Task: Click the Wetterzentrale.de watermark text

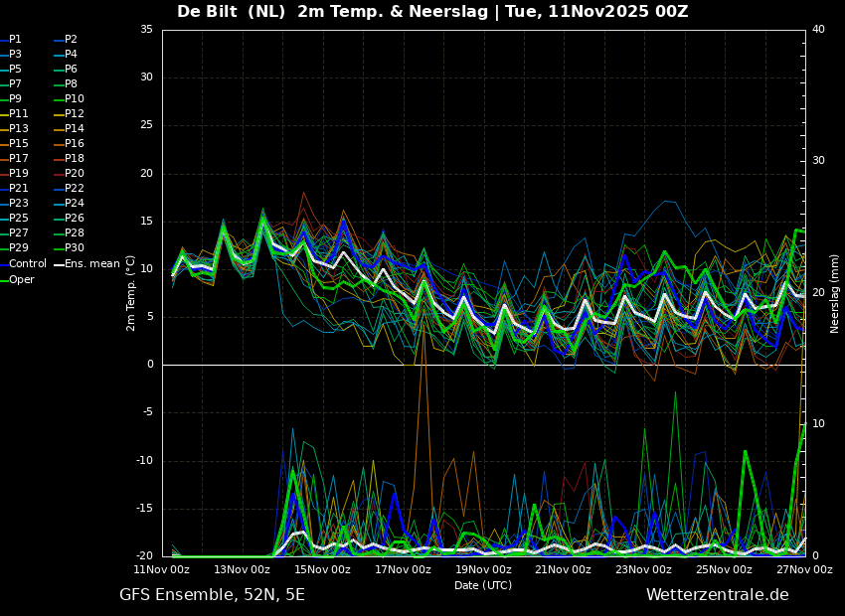Action: click(x=718, y=595)
